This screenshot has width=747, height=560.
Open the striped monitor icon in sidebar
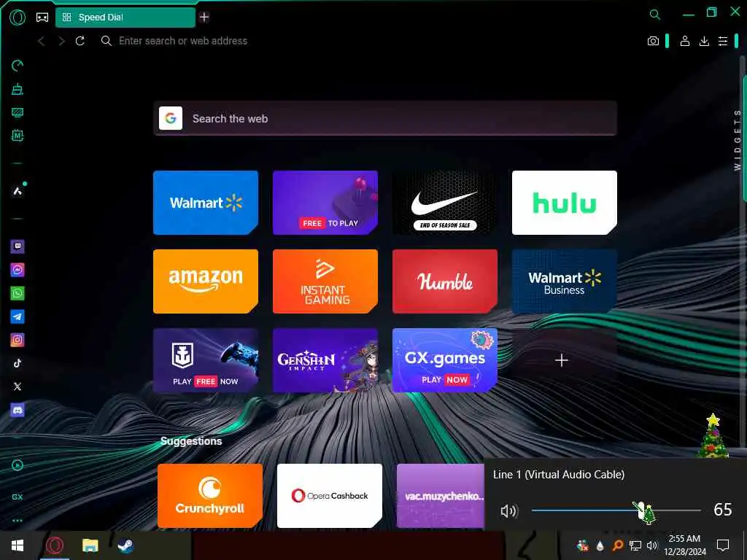point(18,112)
